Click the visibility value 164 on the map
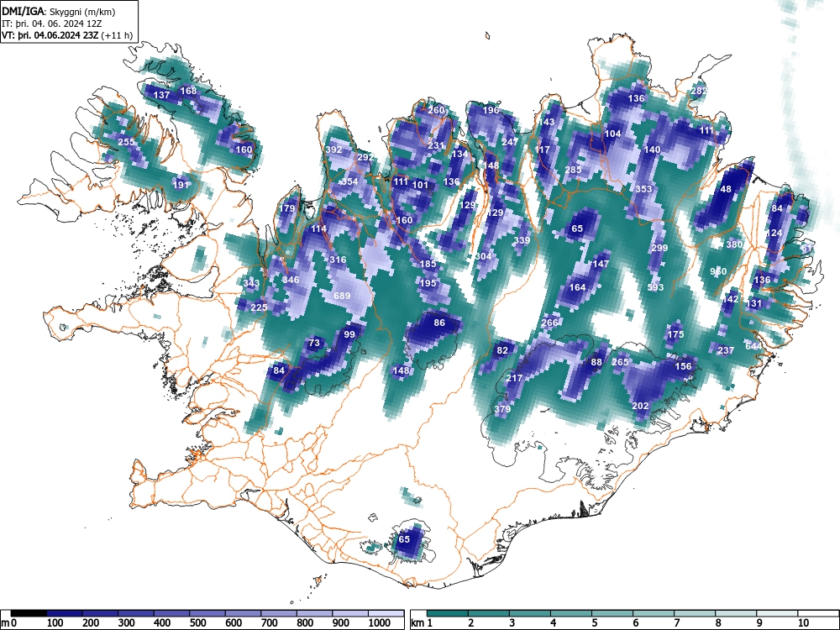The width and height of the screenshot is (840, 630). coord(577,287)
